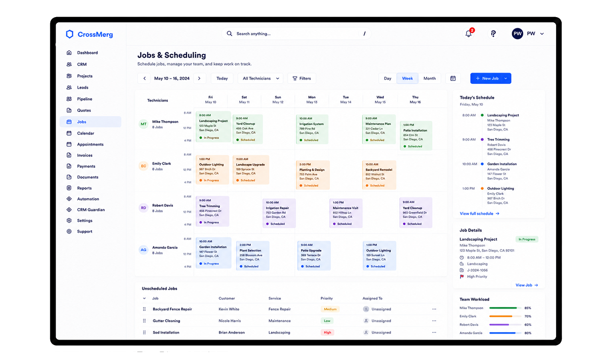Click Mike Thompson workload progress bar
612x364 pixels.
pos(505,308)
